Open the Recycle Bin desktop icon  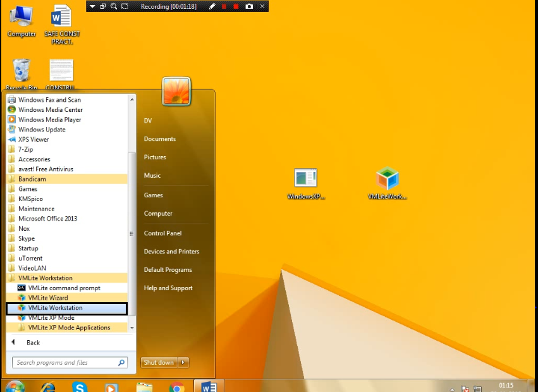pos(21,74)
